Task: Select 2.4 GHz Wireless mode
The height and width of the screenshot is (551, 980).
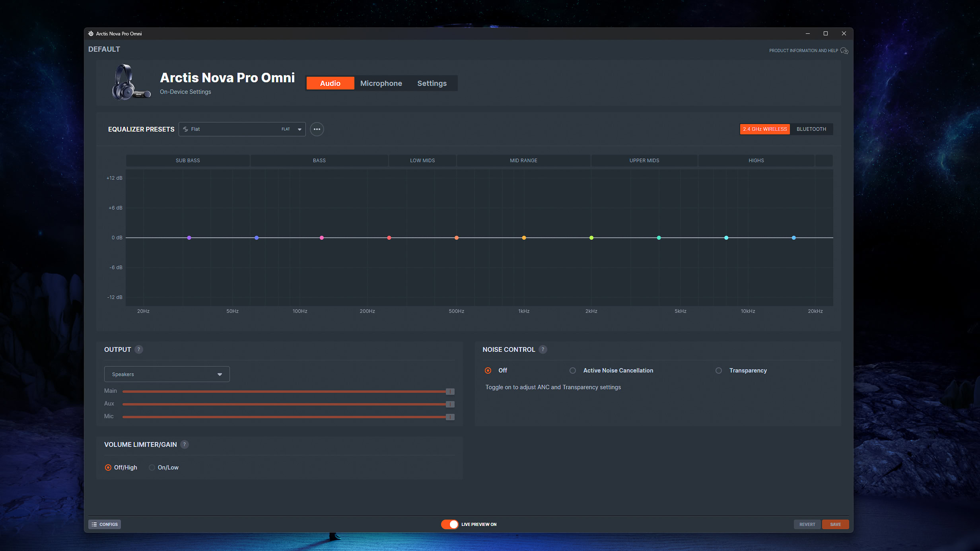Action: point(765,129)
